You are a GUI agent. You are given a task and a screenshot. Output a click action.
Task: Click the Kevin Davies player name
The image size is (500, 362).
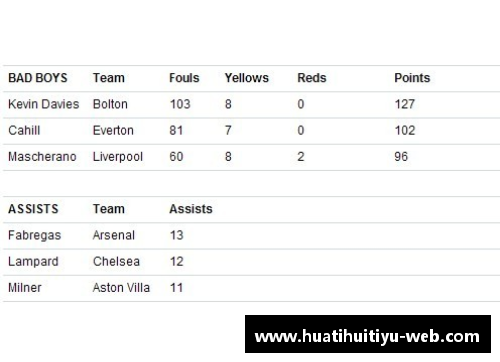pyautogui.click(x=44, y=104)
